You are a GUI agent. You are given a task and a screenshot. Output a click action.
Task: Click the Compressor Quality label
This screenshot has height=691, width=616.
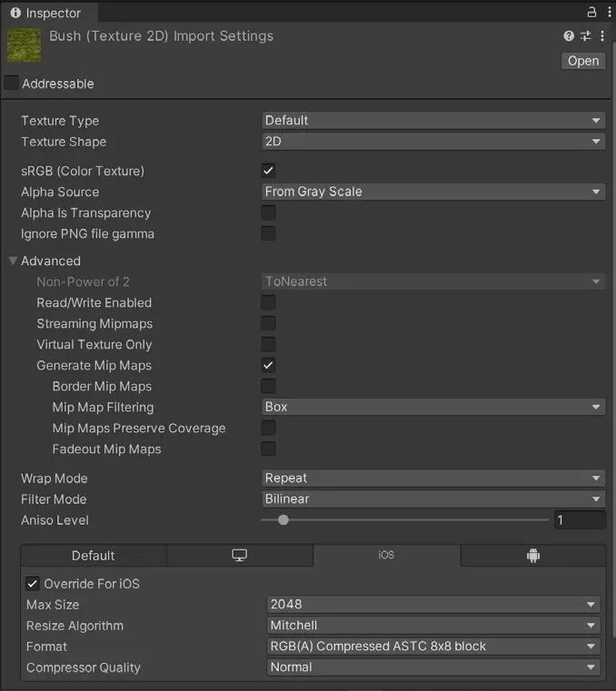pos(84,667)
